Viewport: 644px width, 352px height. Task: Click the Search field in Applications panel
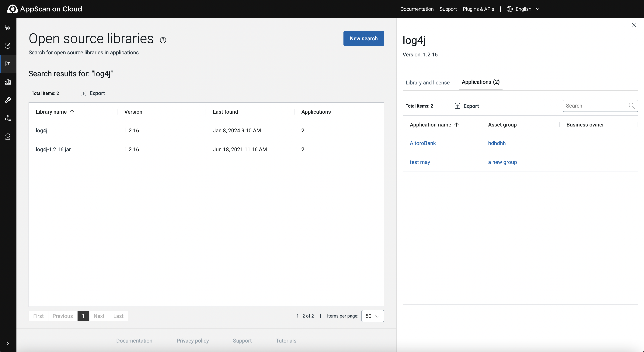(595, 106)
